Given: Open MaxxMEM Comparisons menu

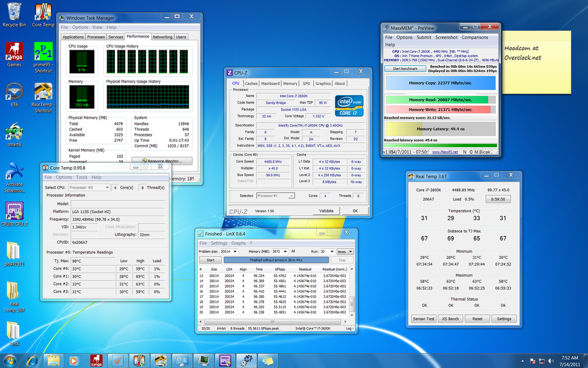Looking at the screenshot, I should [x=475, y=38].
